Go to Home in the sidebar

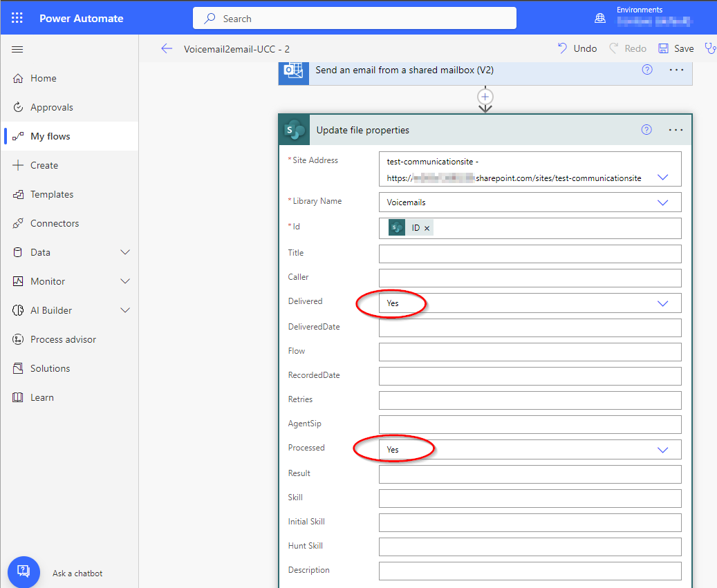pyautogui.click(x=70, y=78)
